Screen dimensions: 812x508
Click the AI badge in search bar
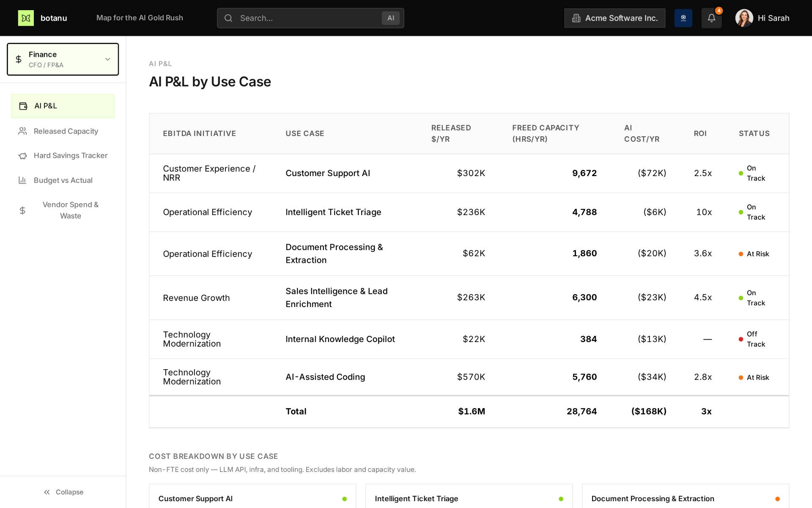(390, 18)
